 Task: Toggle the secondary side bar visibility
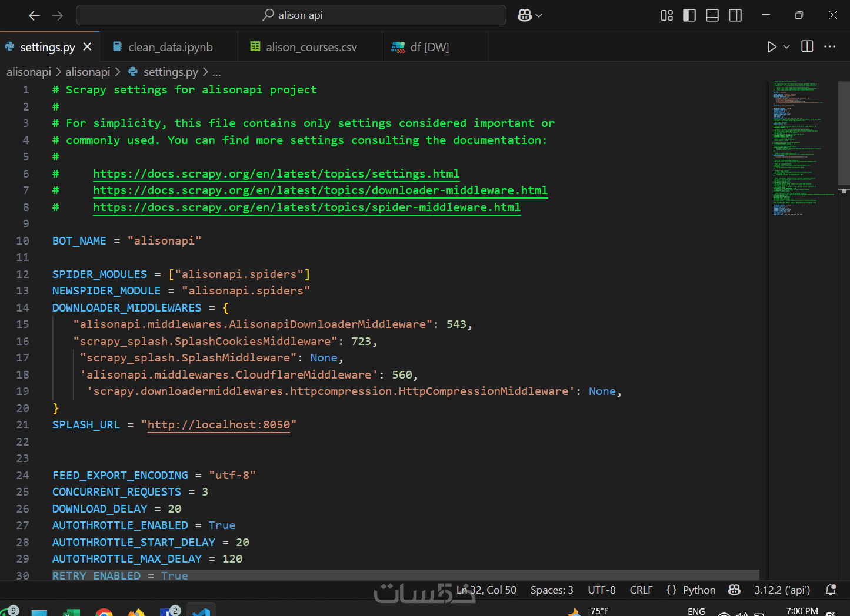(x=735, y=15)
